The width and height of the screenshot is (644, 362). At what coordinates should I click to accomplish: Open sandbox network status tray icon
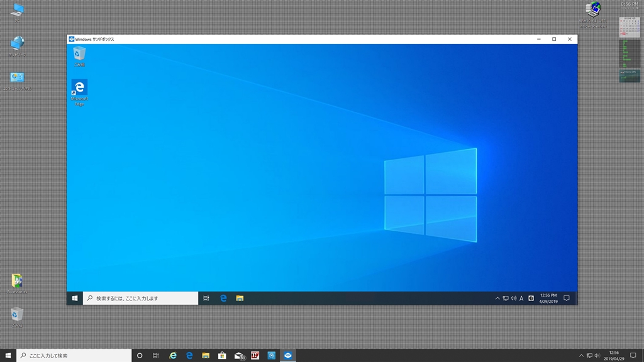[x=506, y=299]
